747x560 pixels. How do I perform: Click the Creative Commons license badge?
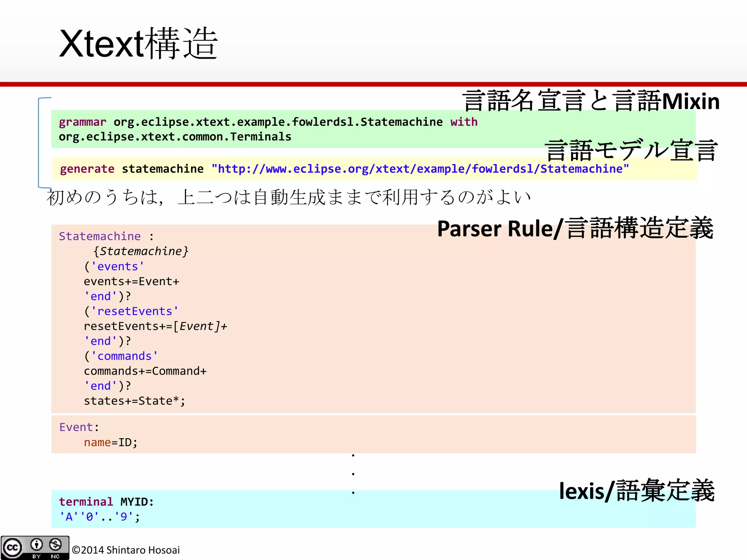coord(35,548)
